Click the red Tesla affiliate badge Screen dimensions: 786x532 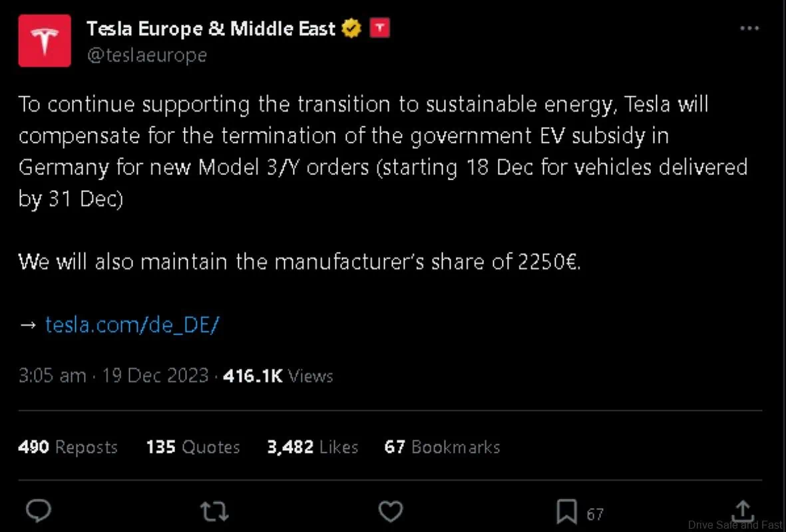(379, 28)
